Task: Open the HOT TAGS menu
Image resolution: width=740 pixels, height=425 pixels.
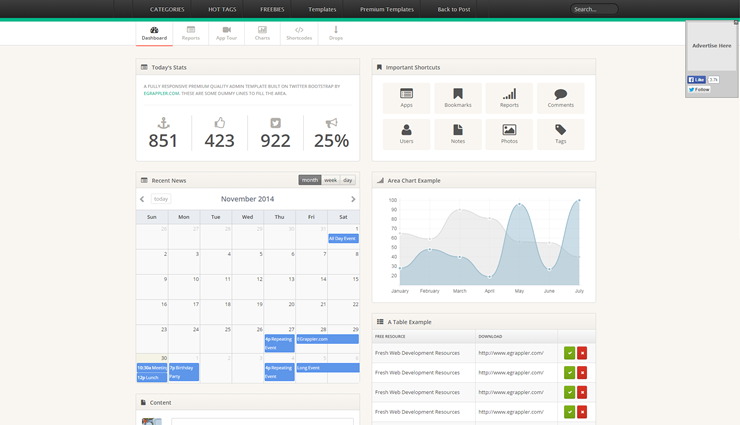Action: pyautogui.click(x=222, y=9)
